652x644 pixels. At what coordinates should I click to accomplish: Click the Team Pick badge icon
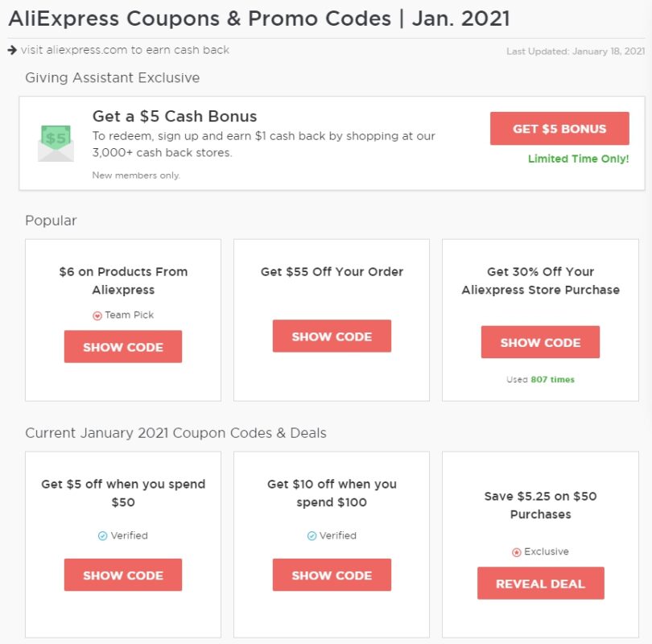(99, 315)
